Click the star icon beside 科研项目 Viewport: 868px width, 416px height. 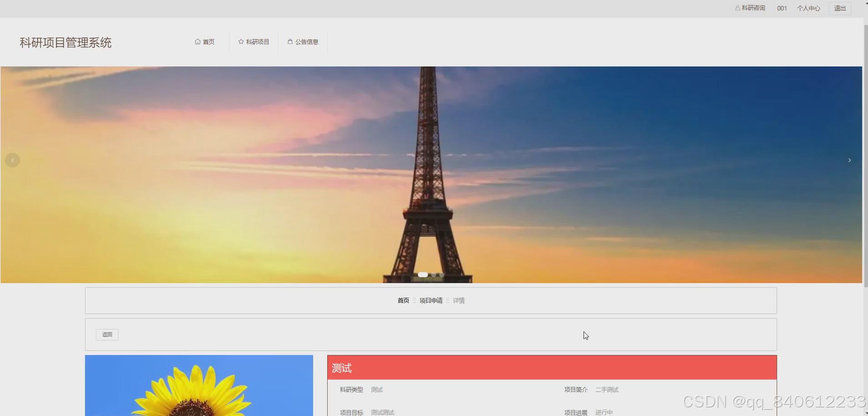[x=241, y=41]
